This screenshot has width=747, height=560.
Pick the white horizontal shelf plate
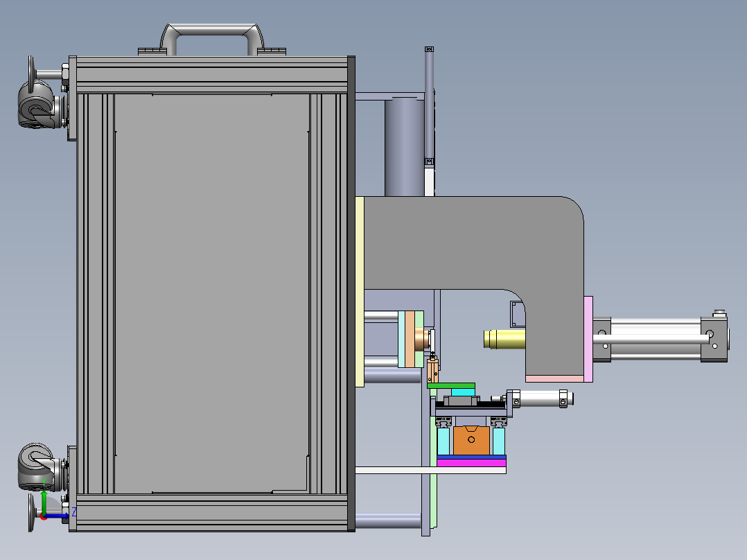[x=431, y=471]
